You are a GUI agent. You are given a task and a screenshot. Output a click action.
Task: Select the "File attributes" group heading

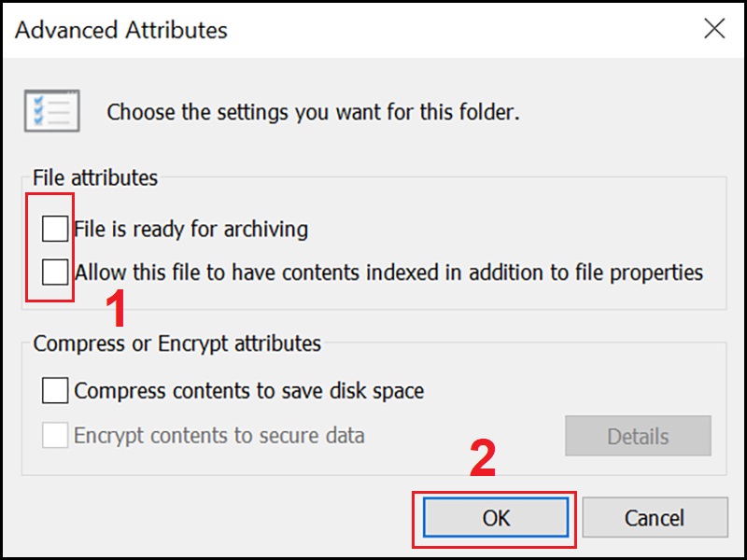point(95,177)
